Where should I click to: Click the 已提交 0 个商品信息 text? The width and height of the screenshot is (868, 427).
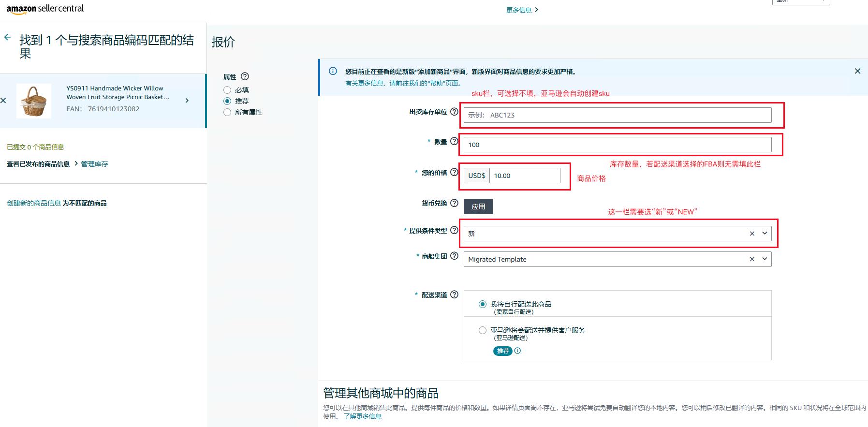tap(35, 147)
